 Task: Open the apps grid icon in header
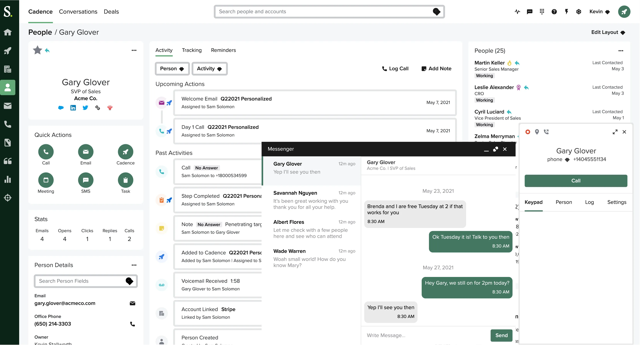point(542,11)
